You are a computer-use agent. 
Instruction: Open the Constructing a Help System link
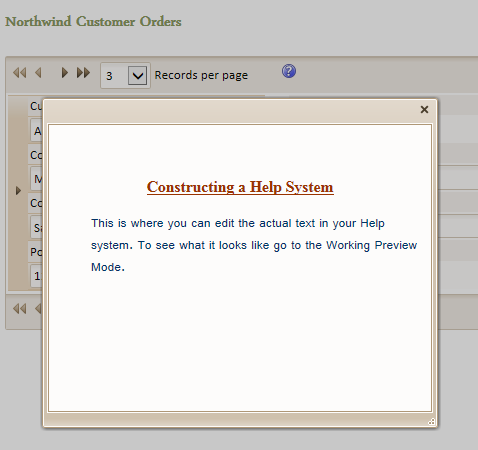pos(240,187)
